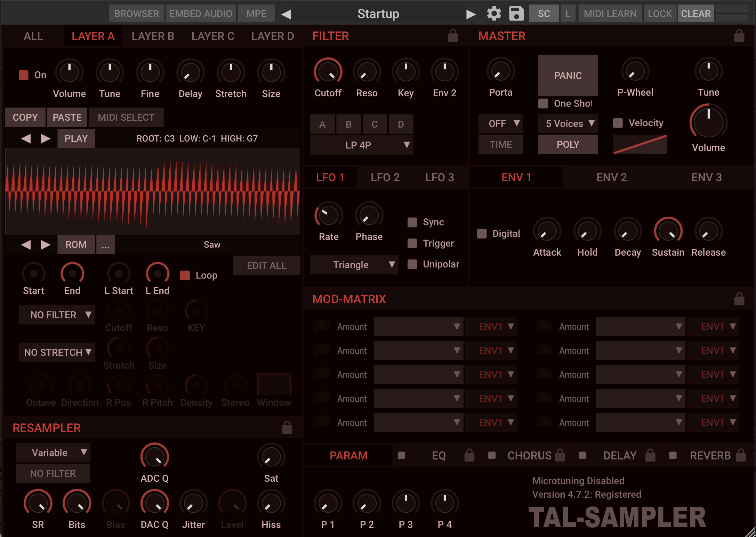Select the ENV 2 envelope tab
The width and height of the screenshot is (756, 537).
pos(611,177)
